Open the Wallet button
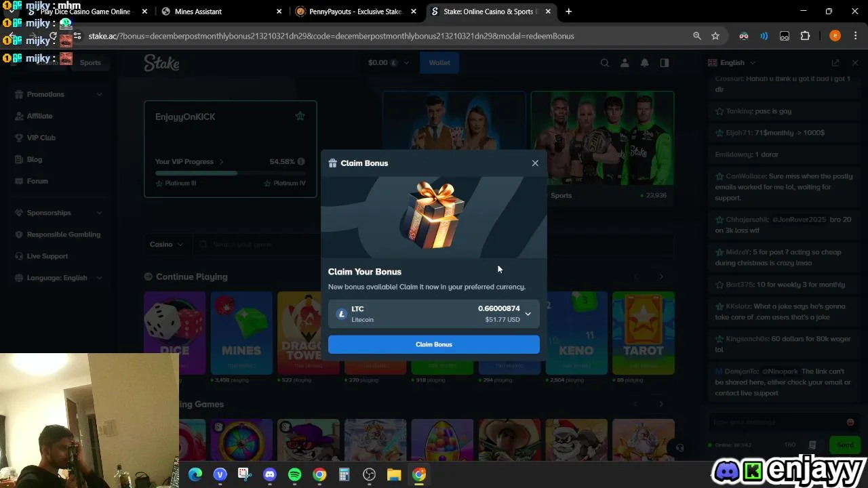 point(439,63)
